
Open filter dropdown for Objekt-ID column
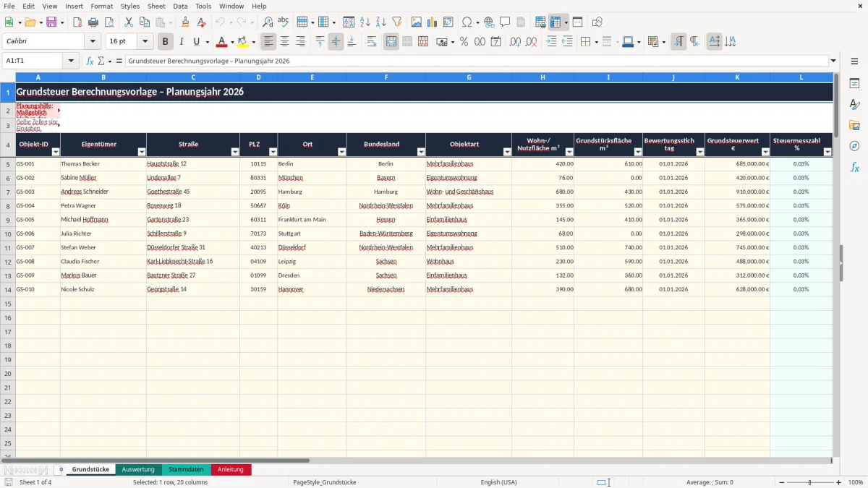(x=55, y=152)
